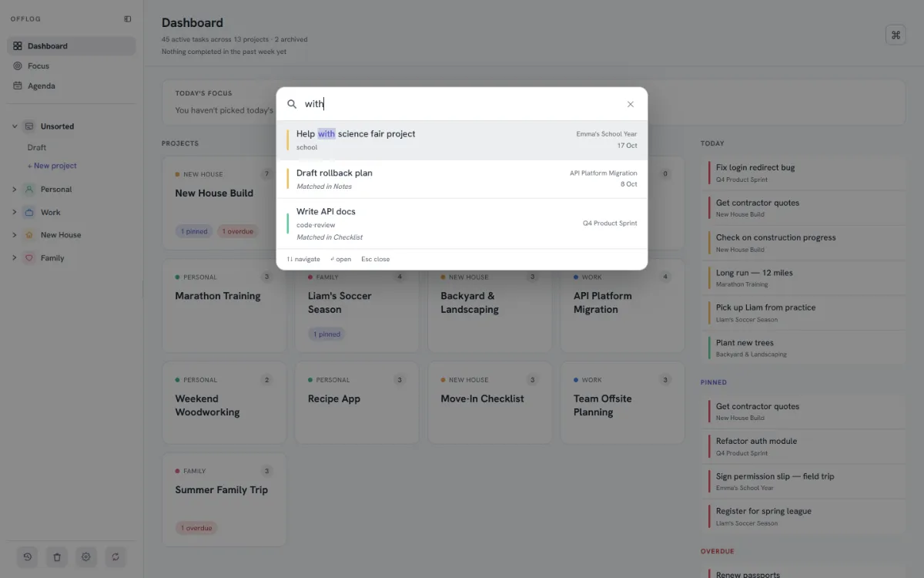The image size is (924, 578).
Task: Collapse the sidebar with the panel icon
Action: pos(127,19)
